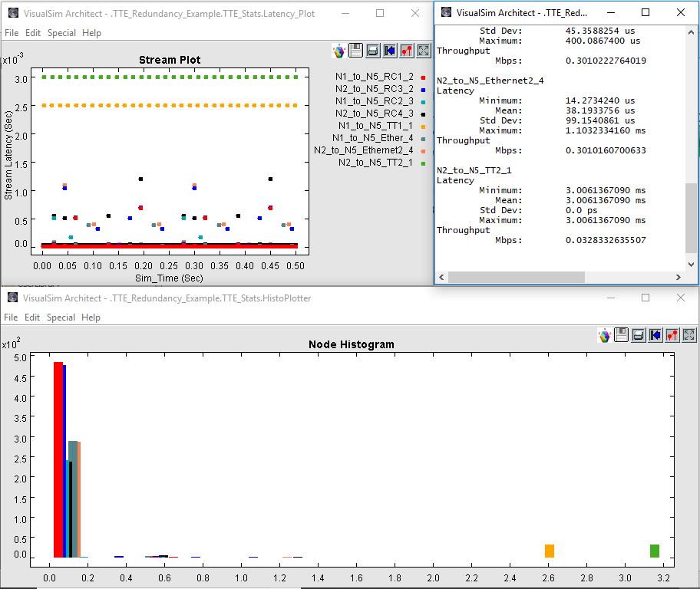
Task: Open the File menu in the Latency_Plot window
Action: (12, 33)
